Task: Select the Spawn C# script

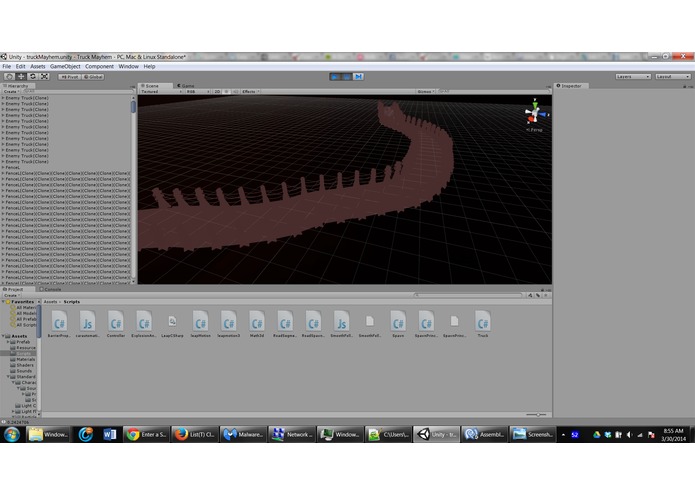Action: tap(398, 324)
